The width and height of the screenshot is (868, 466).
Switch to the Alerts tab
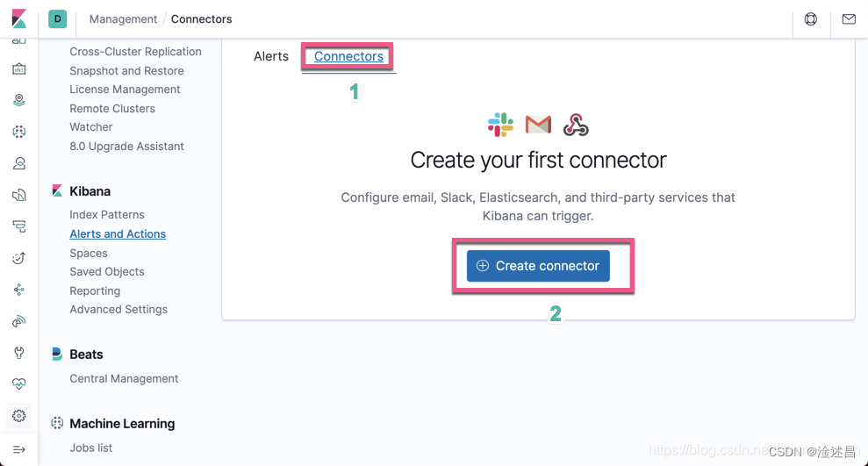(x=271, y=56)
